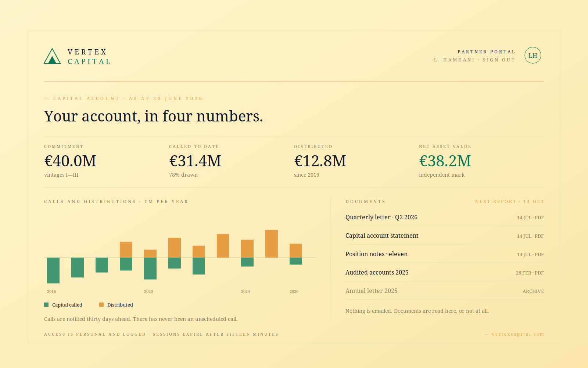Viewport: 588px width, 368px height.
Task: Click the '28 FEB · PDF' date tag
Action: click(x=530, y=273)
